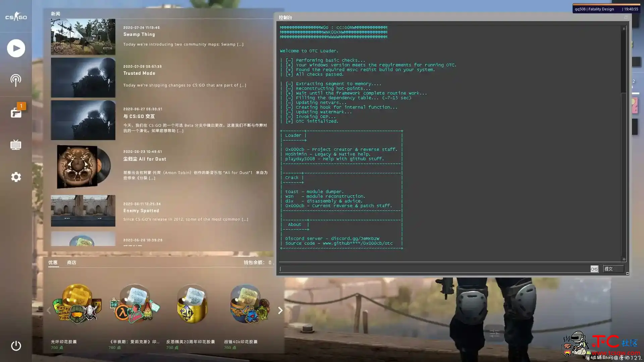This screenshot has width=644, height=362.
Task: Click 提交 submit button in console
Action: [x=609, y=269]
